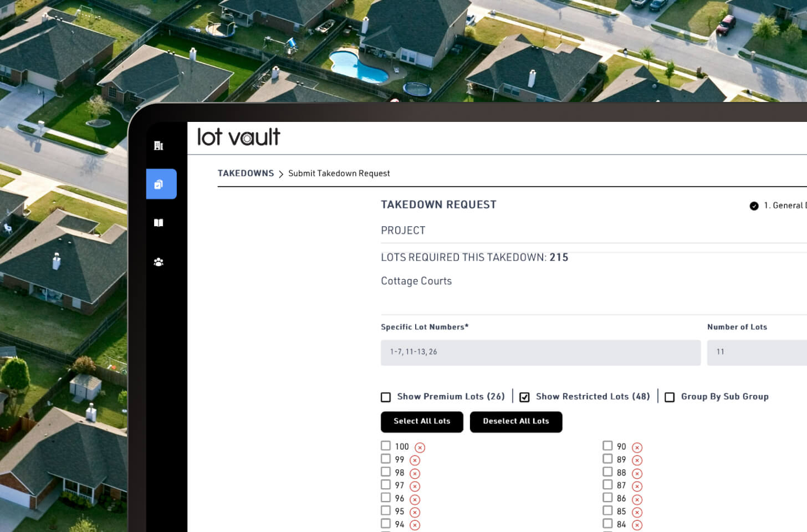Screen dimensions: 807x532
Task: Enable Group By Sub Group checkbox
Action: (x=670, y=397)
